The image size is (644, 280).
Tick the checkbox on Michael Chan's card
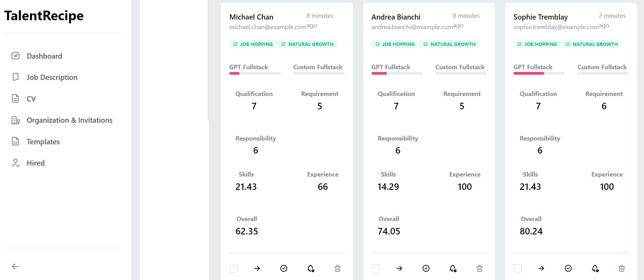[233, 268]
